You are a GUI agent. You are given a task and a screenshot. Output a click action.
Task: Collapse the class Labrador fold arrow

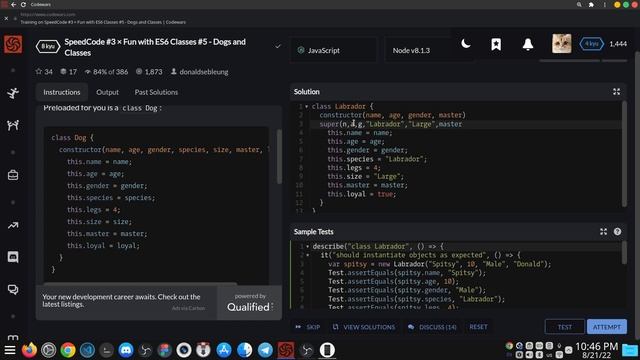[307, 107]
